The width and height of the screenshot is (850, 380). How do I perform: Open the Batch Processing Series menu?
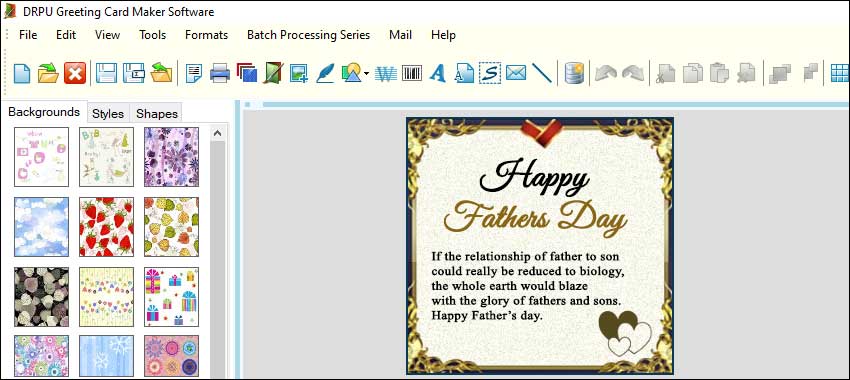pyautogui.click(x=308, y=35)
